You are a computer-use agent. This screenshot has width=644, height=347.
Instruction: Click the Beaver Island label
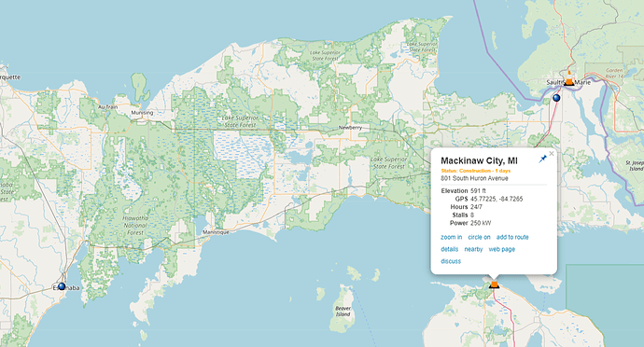click(343, 311)
